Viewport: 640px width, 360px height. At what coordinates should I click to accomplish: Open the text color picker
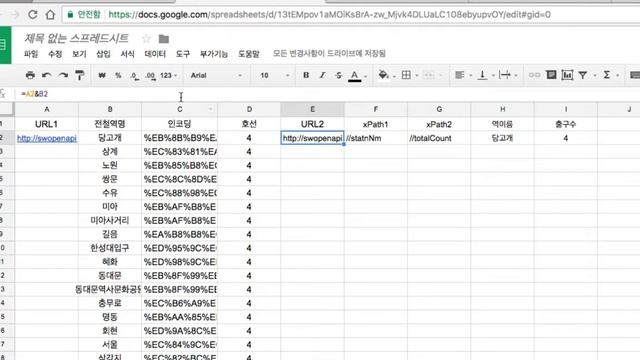pos(355,76)
